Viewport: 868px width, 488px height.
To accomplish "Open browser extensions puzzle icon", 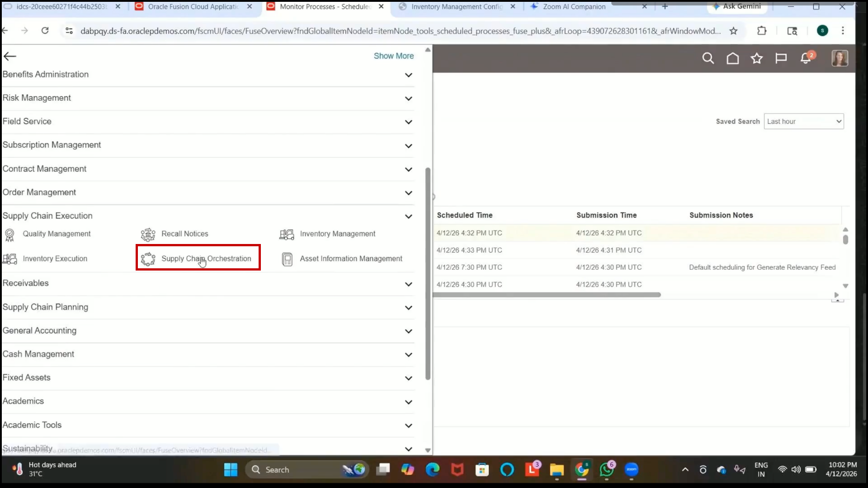I will point(762,31).
